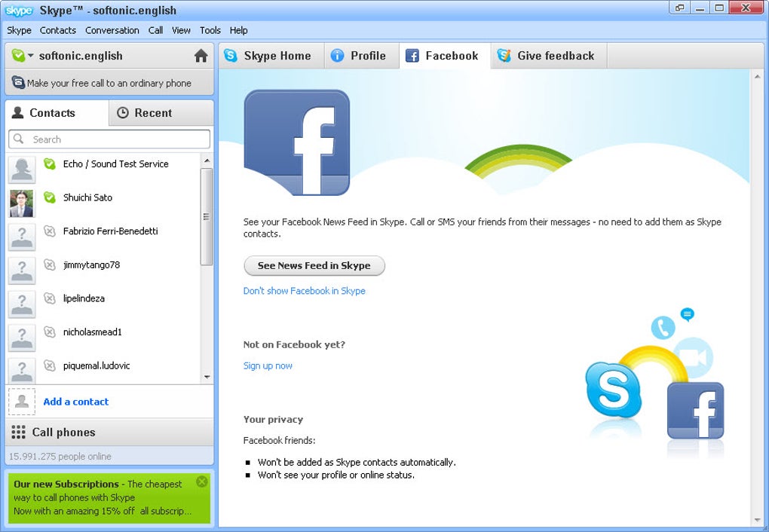Select lipelindeza contact
The width and height of the screenshot is (769, 532).
[103, 304]
